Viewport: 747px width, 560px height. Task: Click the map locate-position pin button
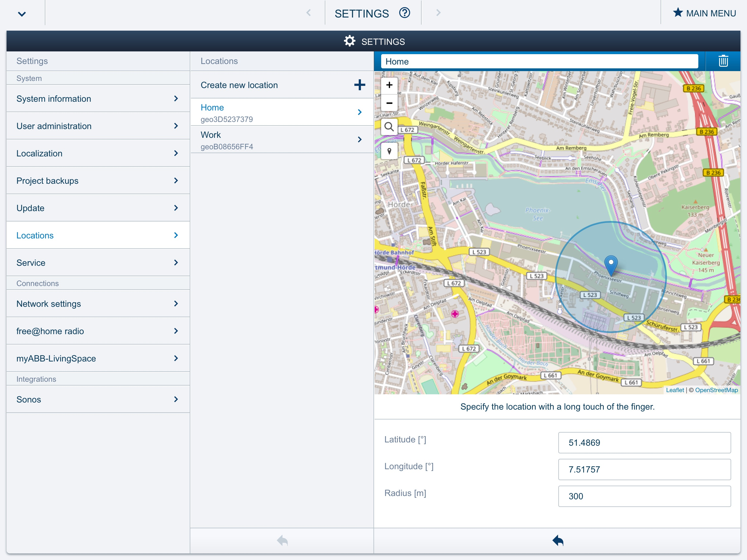coord(389,151)
